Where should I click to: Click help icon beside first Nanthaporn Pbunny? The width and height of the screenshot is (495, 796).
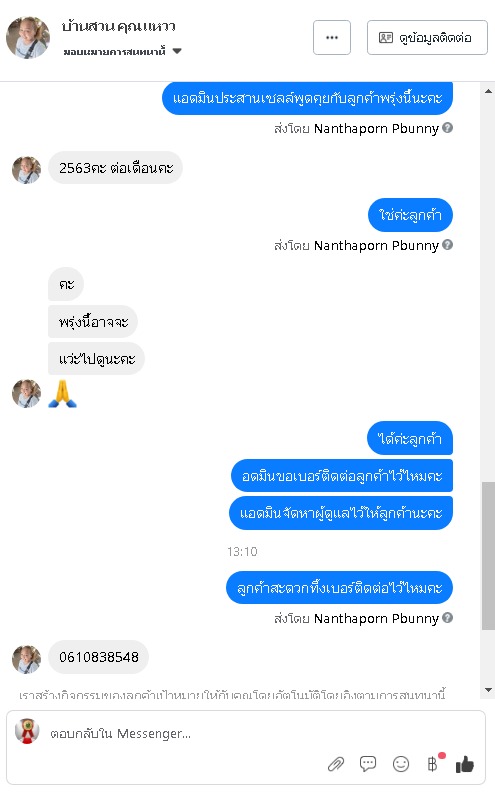[x=447, y=128]
